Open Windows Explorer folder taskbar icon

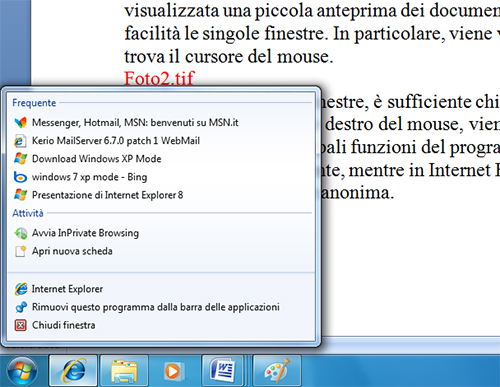click(x=124, y=370)
